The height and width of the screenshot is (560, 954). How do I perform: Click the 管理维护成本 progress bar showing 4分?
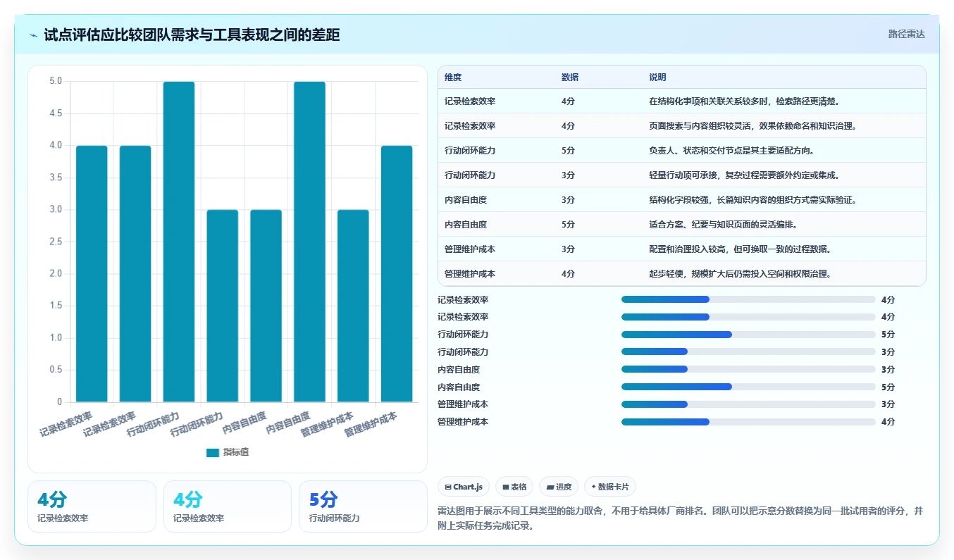pyautogui.click(x=748, y=422)
